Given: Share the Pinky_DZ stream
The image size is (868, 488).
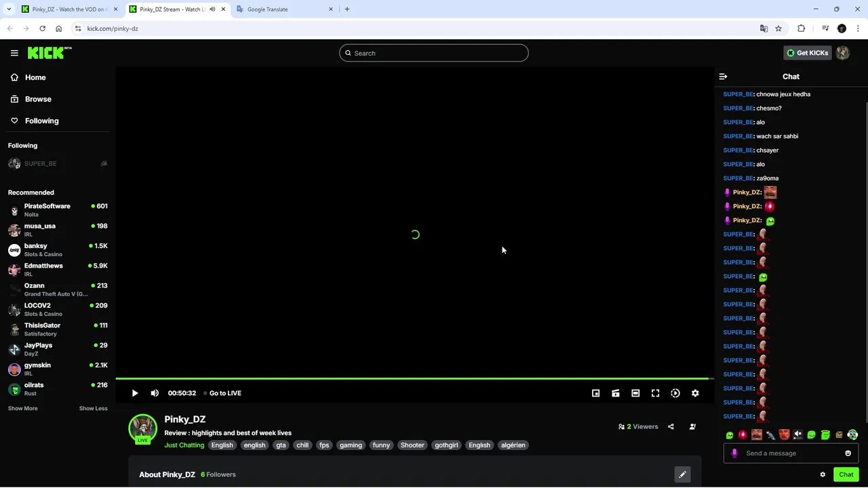Looking at the screenshot, I should [x=671, y=427].
